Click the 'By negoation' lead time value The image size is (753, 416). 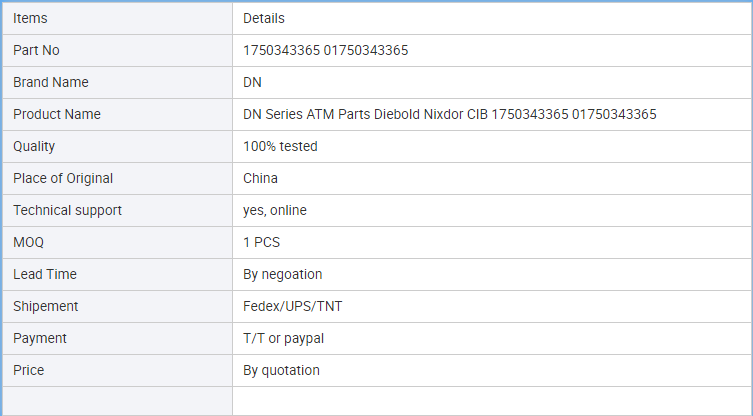pos(283,274)
